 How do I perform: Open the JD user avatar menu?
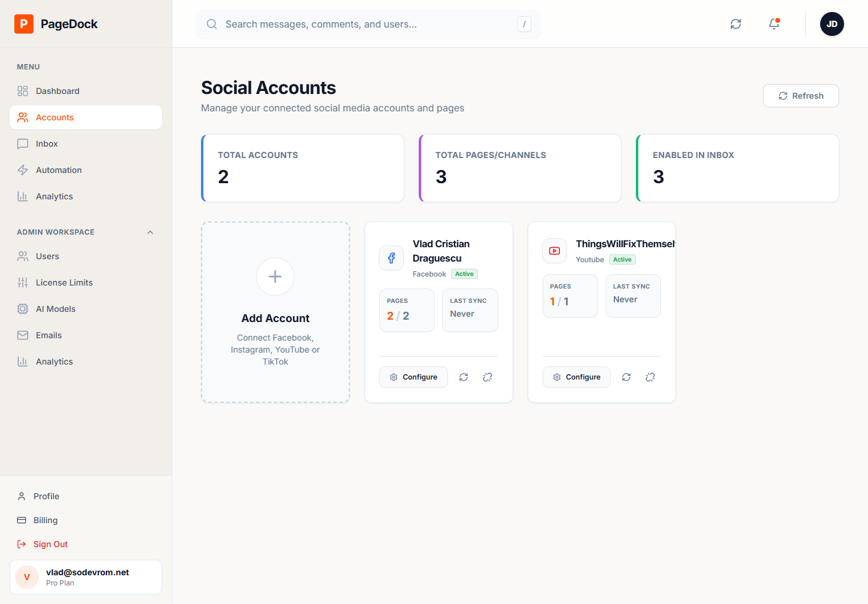[x=832, y=24]
